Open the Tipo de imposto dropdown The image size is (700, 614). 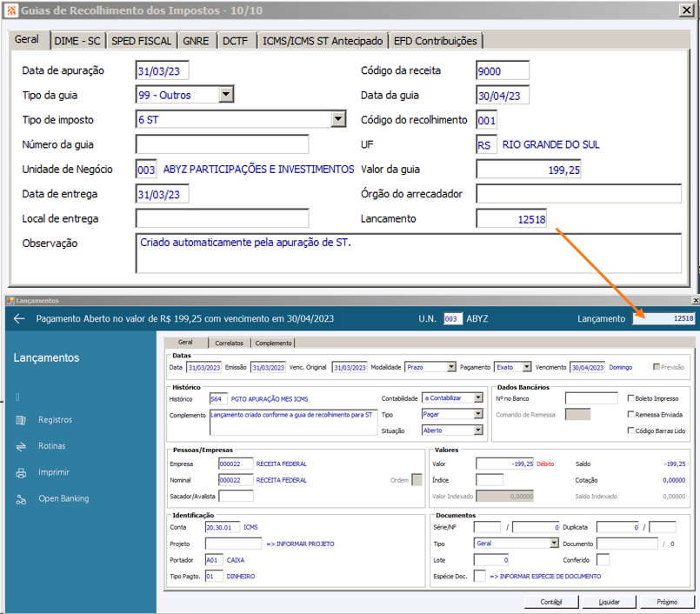pyautogui.click(x=339, y=119)
